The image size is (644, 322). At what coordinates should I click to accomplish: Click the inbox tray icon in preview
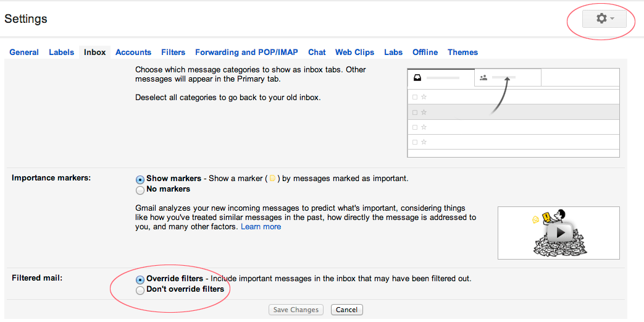tap(417, 77)
